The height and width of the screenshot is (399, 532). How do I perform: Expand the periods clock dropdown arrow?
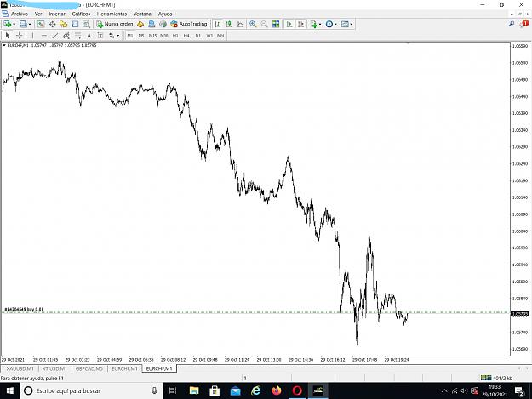point(335,25)
